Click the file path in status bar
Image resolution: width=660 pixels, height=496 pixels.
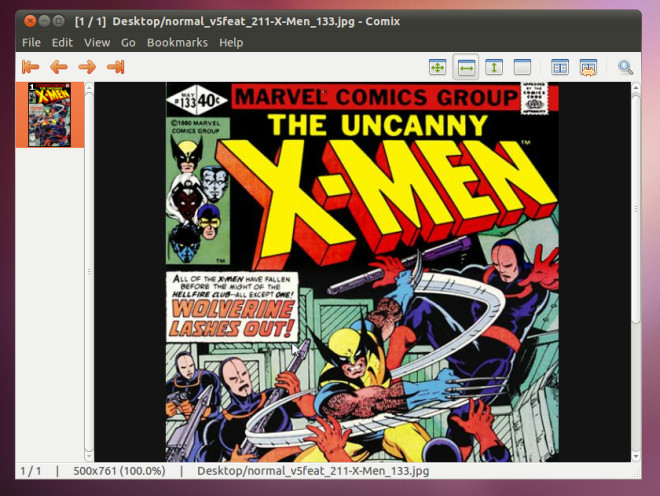tap(313, 471)
